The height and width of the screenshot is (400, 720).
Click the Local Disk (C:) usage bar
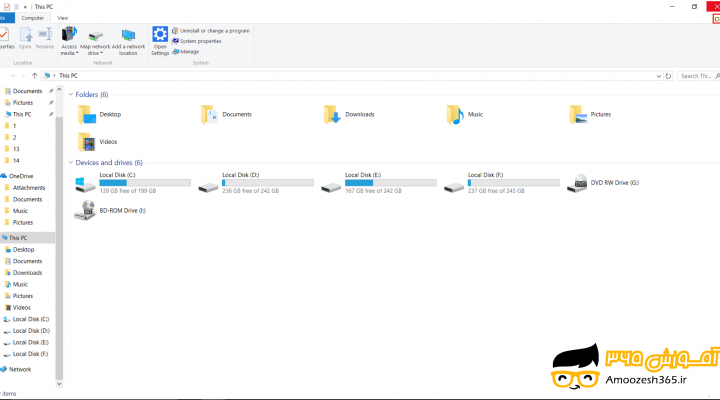(x=145, y=183)
